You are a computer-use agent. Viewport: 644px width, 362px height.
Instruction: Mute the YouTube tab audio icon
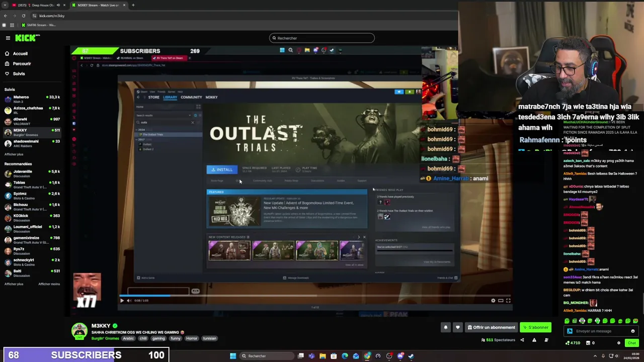pyautogui.click(x=58, y=5)
